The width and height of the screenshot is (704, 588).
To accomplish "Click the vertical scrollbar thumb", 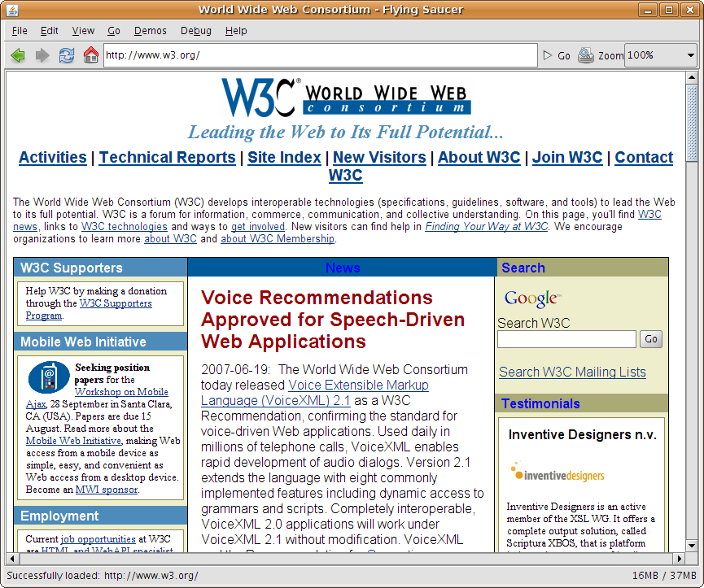I will (692, 123).
